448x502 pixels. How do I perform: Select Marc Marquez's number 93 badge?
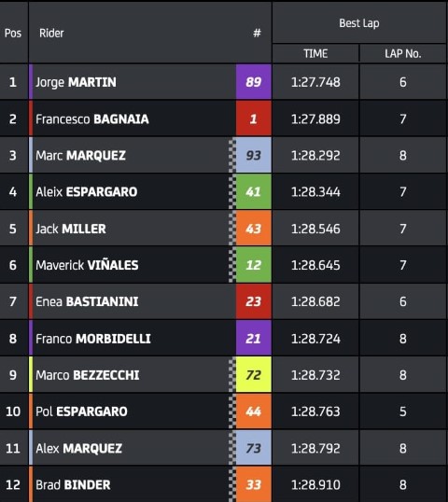click(x=254, y=155)
